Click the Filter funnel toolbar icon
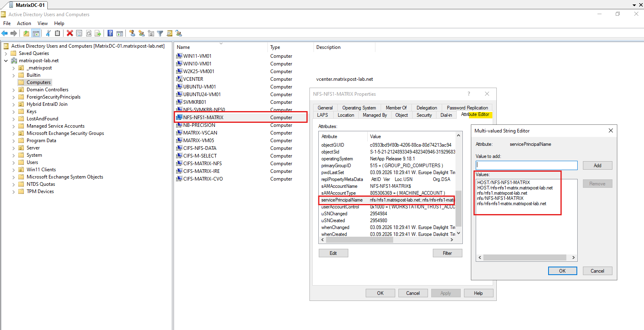644x330 pixels. coord(160,33)
